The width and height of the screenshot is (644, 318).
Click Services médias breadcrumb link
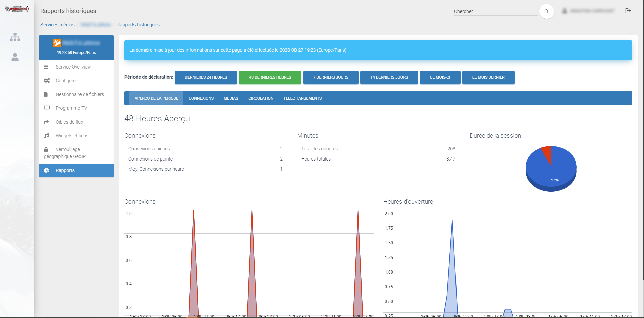[x=57, y=25]
